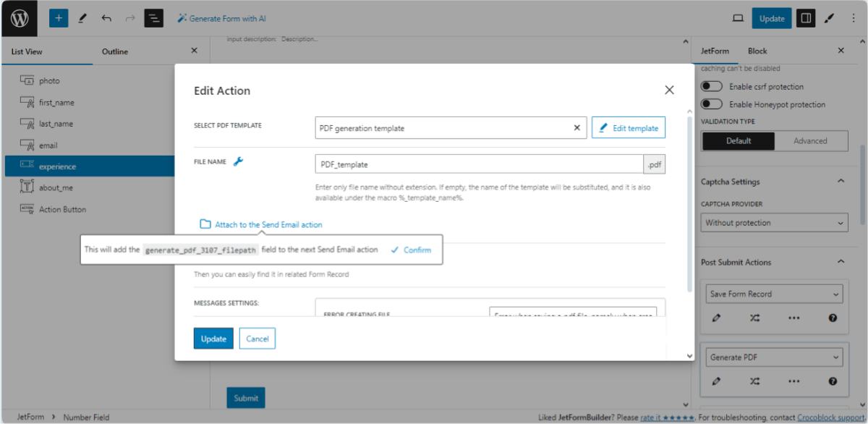Enable csrf protection toggle
Screen dimensions: 868x424
711,85
